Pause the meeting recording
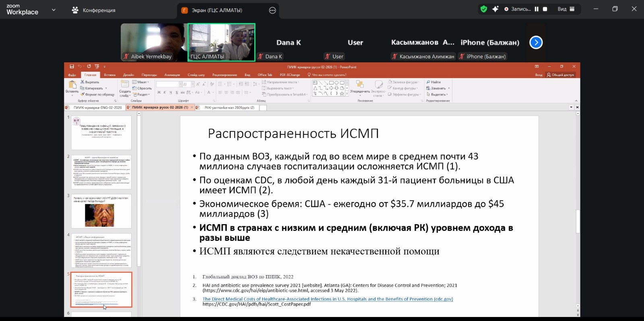The width and height of the screenshot is (644, 321). 537,9
